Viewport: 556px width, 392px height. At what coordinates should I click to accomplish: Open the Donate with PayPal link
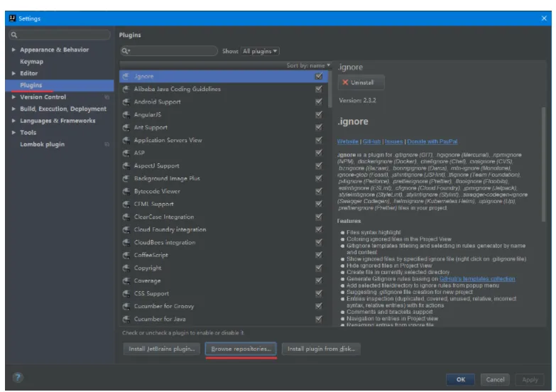point(432,141)
